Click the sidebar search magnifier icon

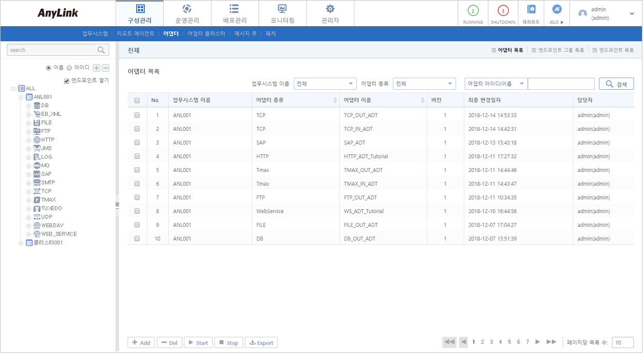pos(101,50)
